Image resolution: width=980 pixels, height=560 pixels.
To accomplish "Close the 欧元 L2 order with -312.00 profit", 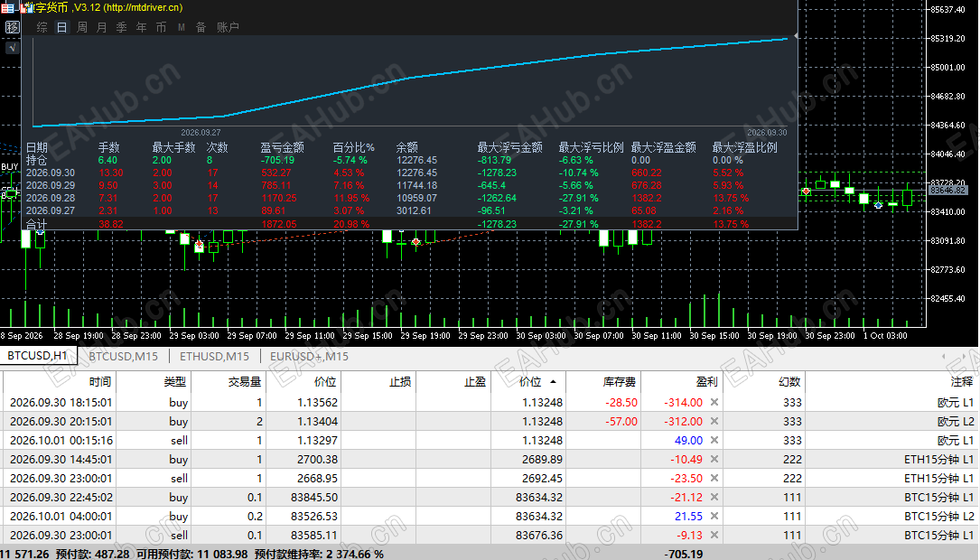I will [714, 421].
